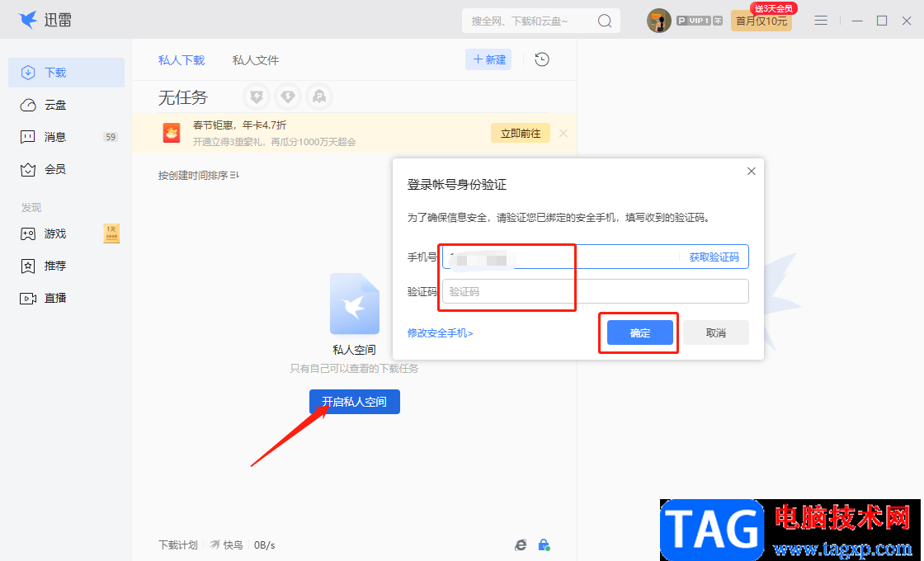Open the user avatar profile
This screenshot has height=561, width=924.
click(659, 21)
